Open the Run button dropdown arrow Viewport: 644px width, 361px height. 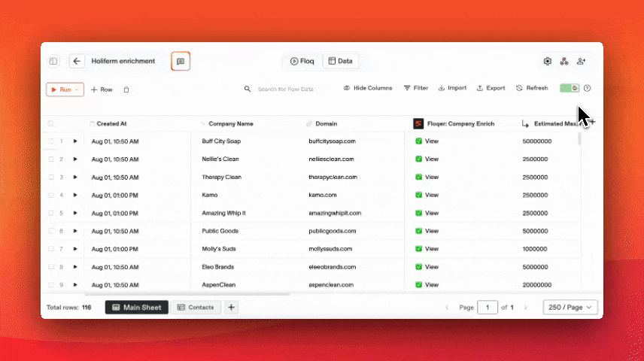tap(77, 89)
